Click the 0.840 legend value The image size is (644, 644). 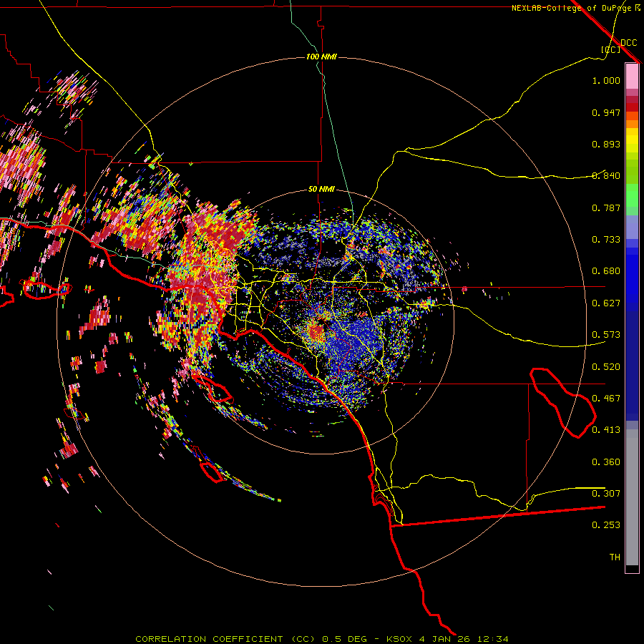pyautogui.click(x=606, y=176)
